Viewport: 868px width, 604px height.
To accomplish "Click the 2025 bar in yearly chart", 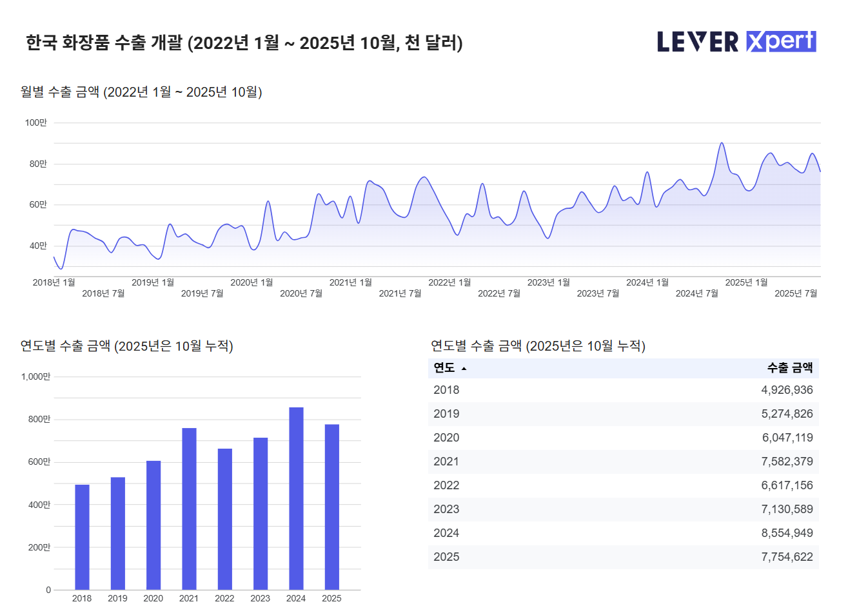I will click(x=331, y=507).
